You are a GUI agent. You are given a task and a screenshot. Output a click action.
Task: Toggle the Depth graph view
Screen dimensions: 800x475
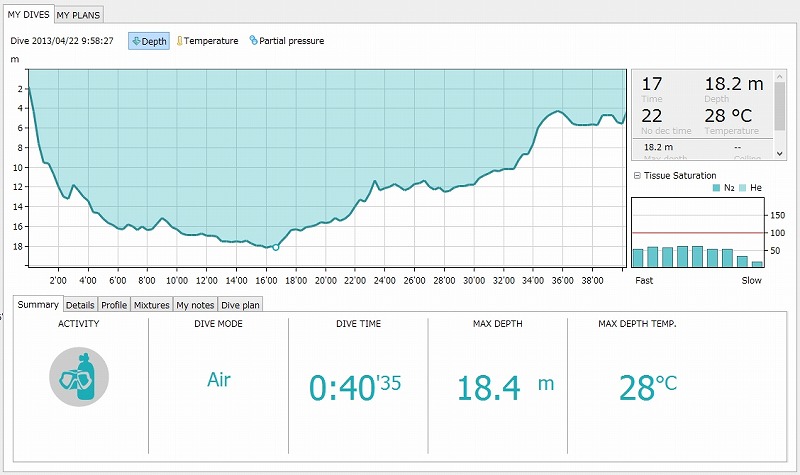pyautogui.click(x=149, y=41)
